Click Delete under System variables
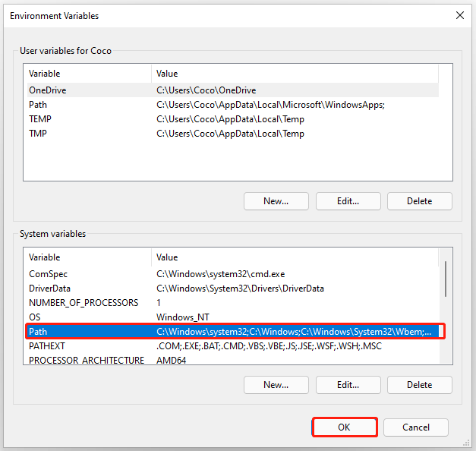476x451 pixels. pos(419,385)
